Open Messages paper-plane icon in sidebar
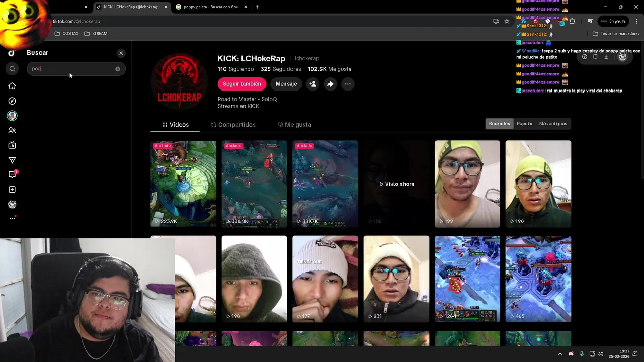 coord(12,160)
